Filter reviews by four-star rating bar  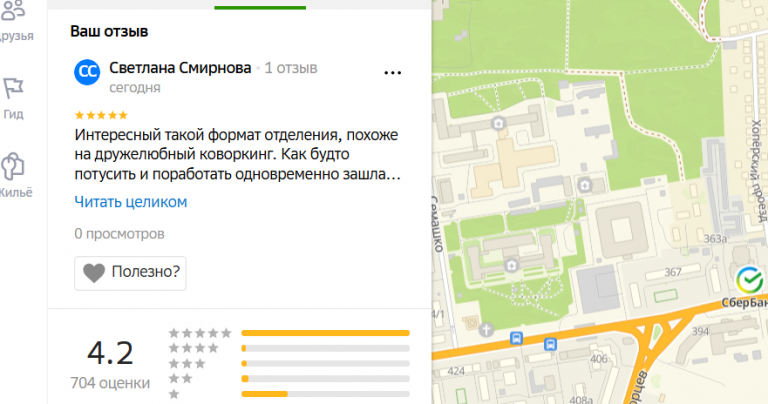click(325, 348)
